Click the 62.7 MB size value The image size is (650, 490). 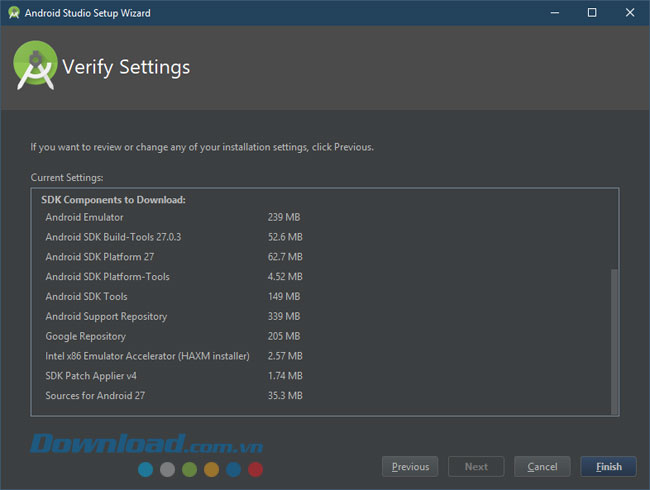[x=285, y=257]
